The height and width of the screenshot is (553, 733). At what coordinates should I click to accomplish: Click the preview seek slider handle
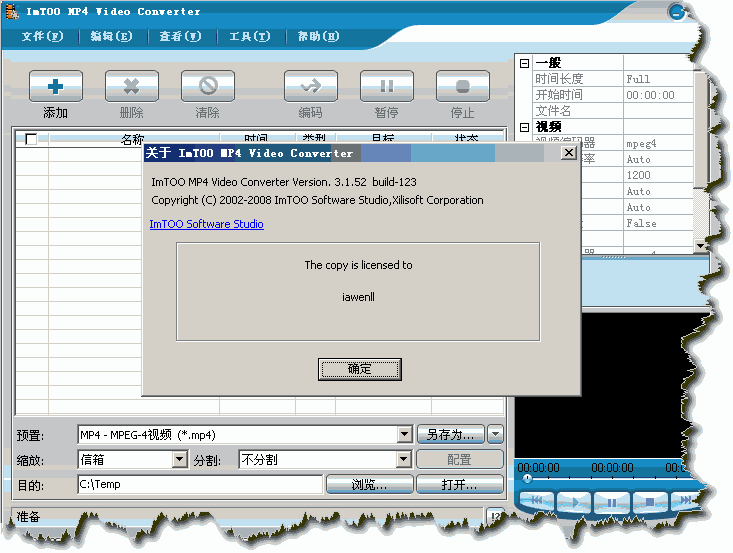(x=527, y=478)
